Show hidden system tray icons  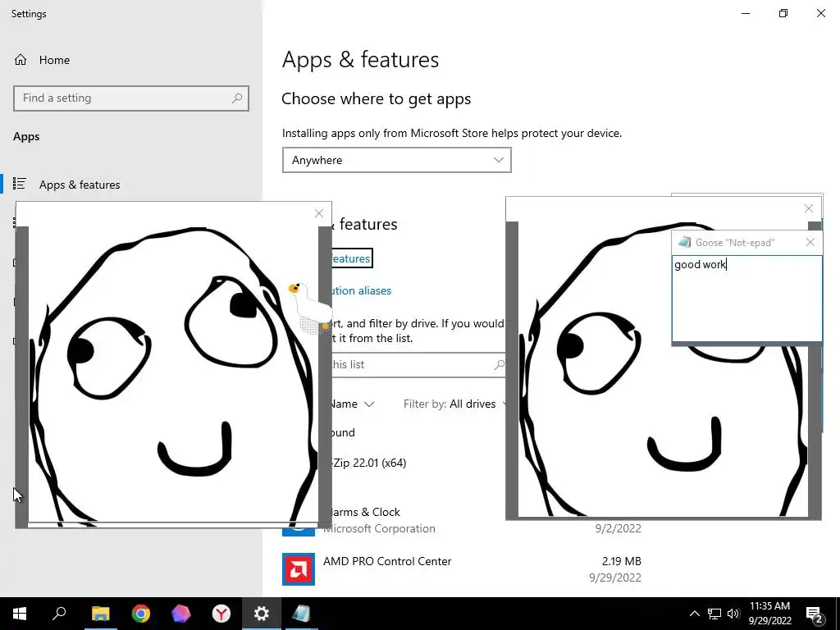694,614
